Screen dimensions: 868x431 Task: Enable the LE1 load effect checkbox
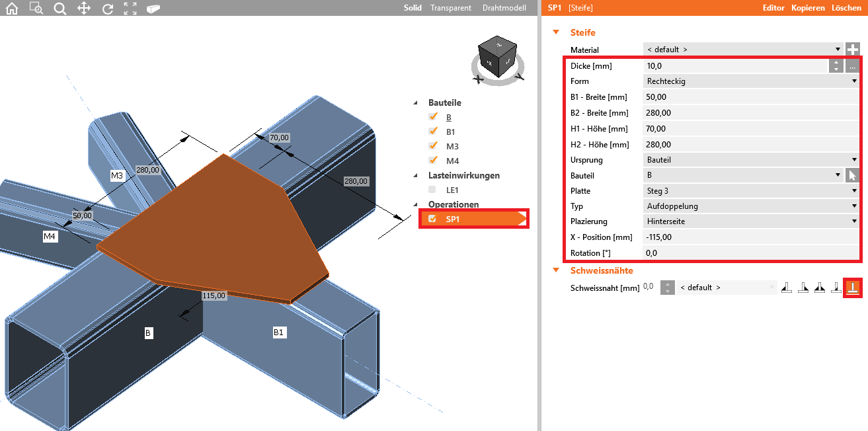point(432,190)
